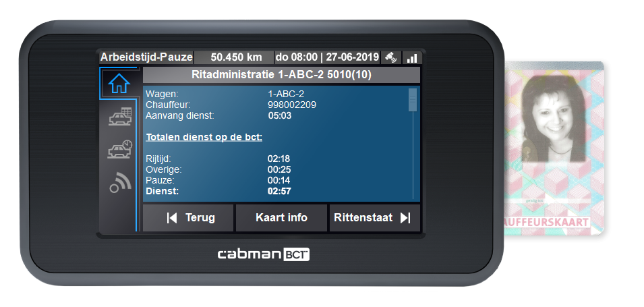Open the car with clock icon
644x307 pixels.
119,150
